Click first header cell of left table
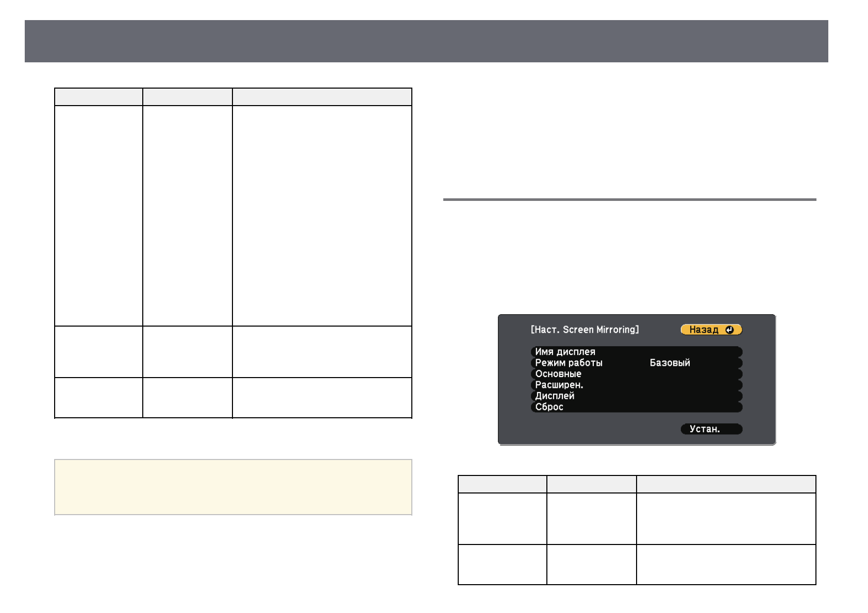This screenshot has width=868, height=613. pos(98,97)
